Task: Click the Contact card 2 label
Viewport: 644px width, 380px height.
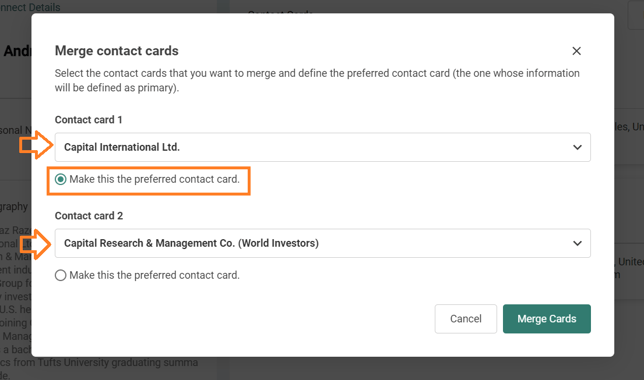Action: (x=89, y=216)
